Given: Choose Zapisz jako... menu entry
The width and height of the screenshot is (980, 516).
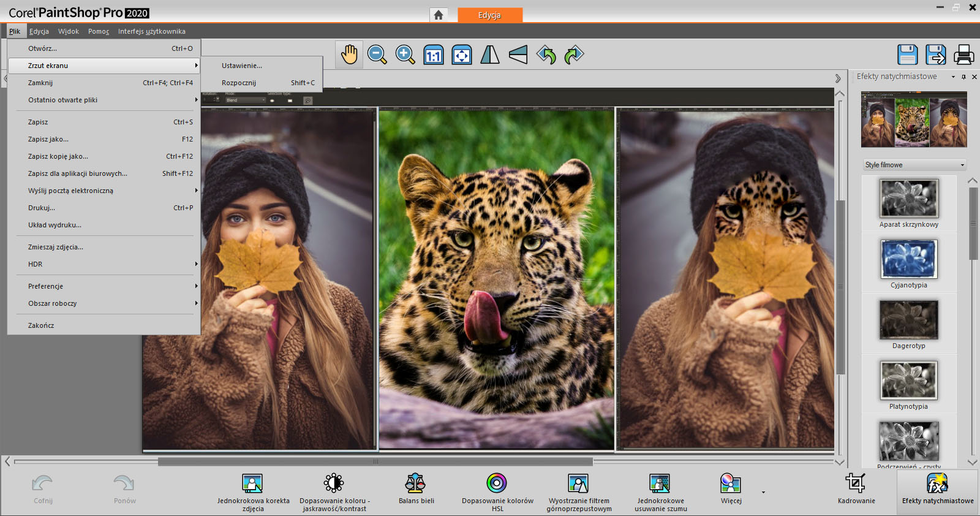Looking at the screenshot, I should (105, 139).
